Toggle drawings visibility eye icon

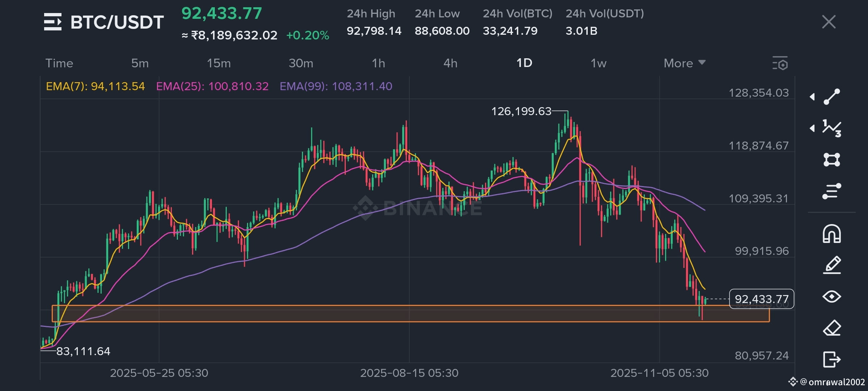[832, 297]
